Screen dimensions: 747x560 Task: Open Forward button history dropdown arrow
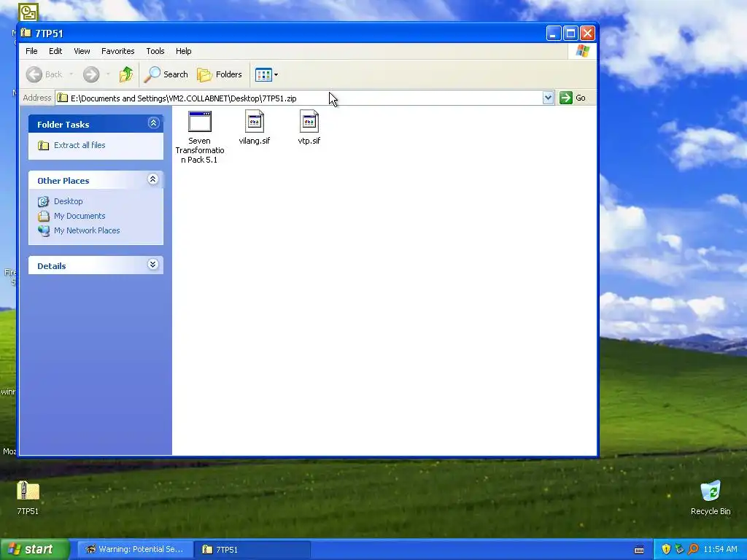coord(108,74)
